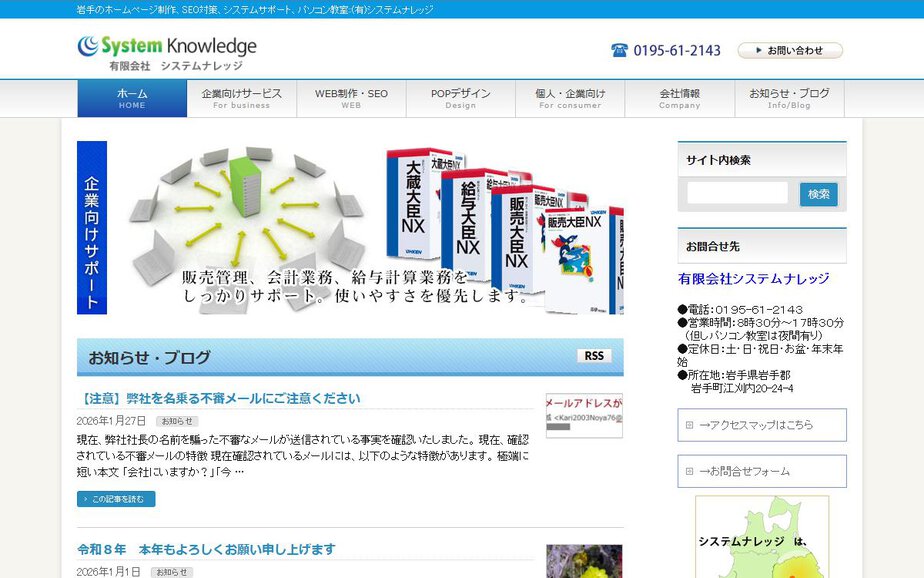Click この記事を読む button
Image resolution: width=924 pixels, height=578 pixels.
tap(116, 499)
